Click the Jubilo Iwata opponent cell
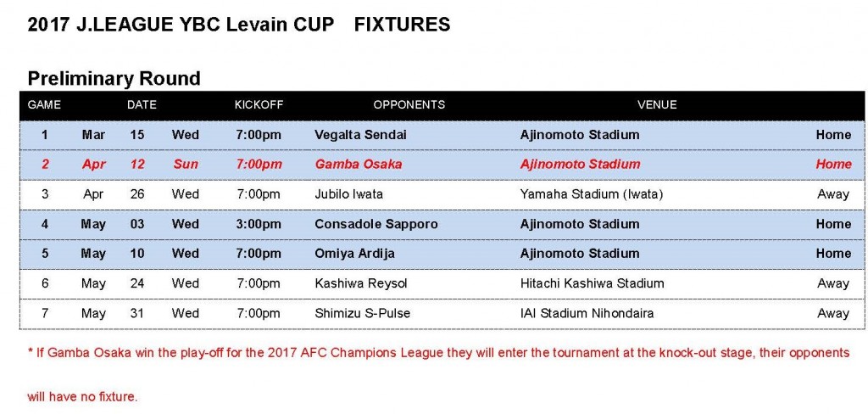The width and height of the screenshot is (868, 414). point(348,194)
